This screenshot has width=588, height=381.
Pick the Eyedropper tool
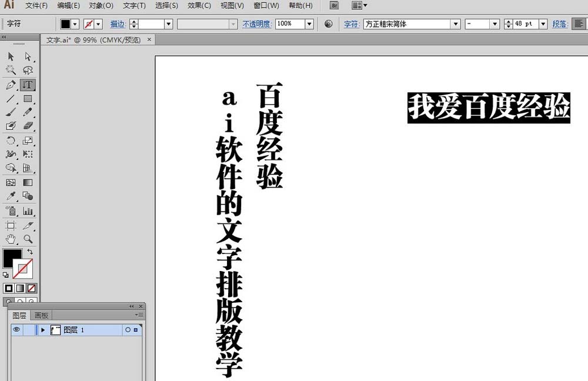11,196
